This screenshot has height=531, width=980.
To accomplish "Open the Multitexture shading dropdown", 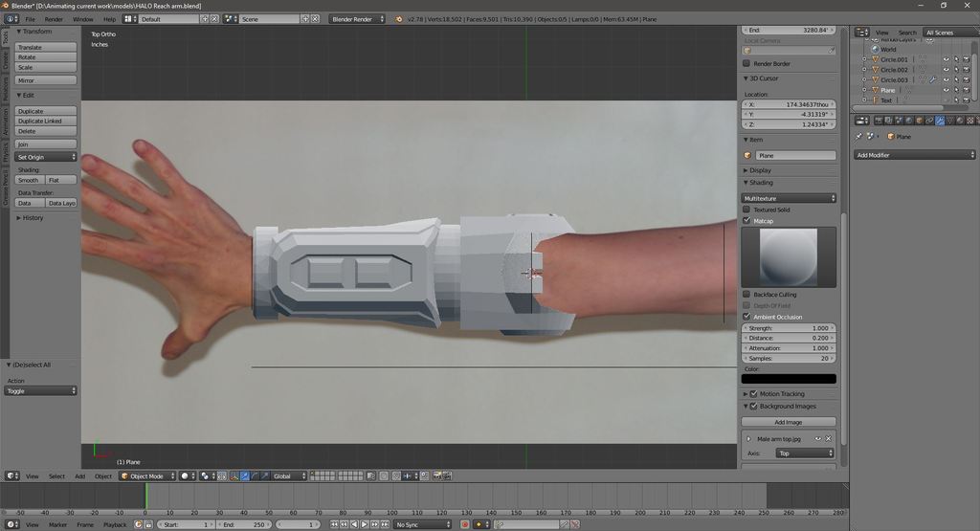I will coord(789,198).
